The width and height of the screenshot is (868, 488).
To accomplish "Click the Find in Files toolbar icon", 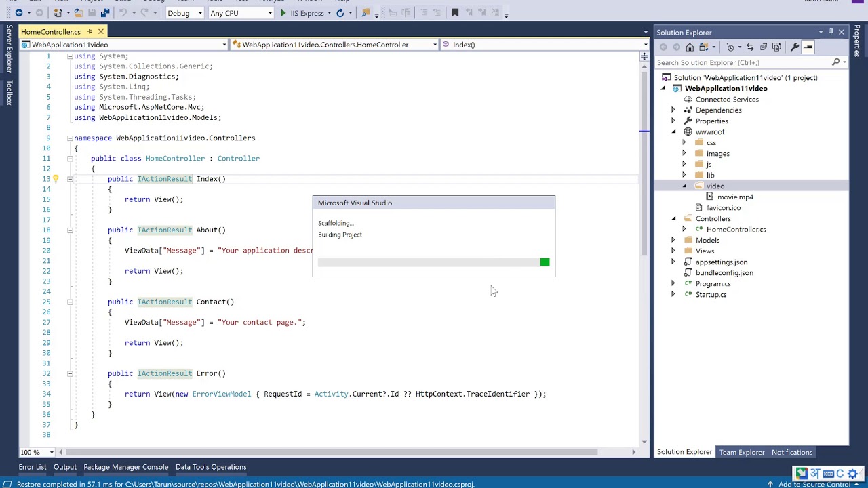I will point(366,13).
